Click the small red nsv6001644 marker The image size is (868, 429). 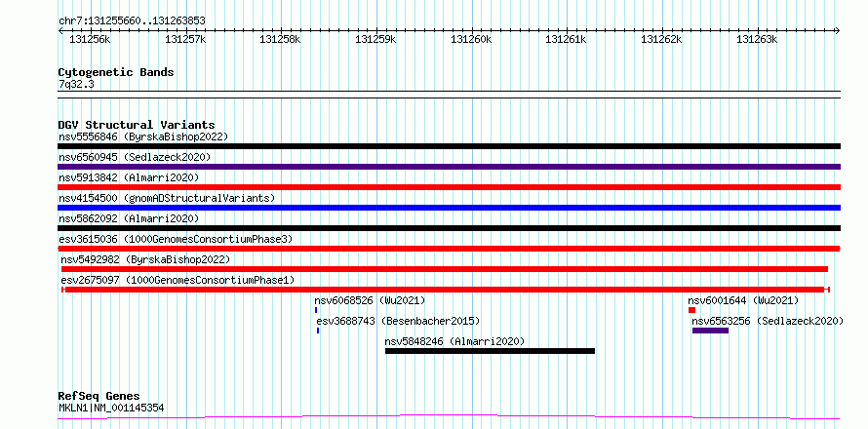click(691, 310)
